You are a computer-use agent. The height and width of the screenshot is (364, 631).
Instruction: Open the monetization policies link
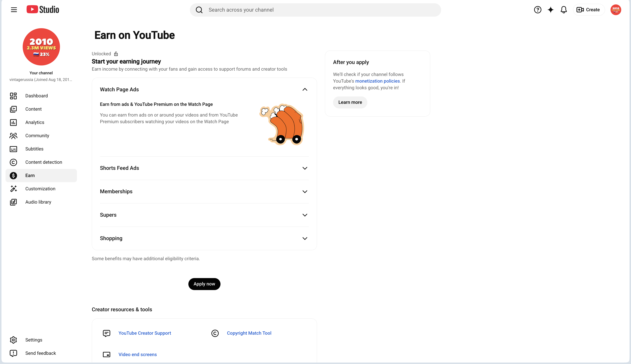pos(377,81)
